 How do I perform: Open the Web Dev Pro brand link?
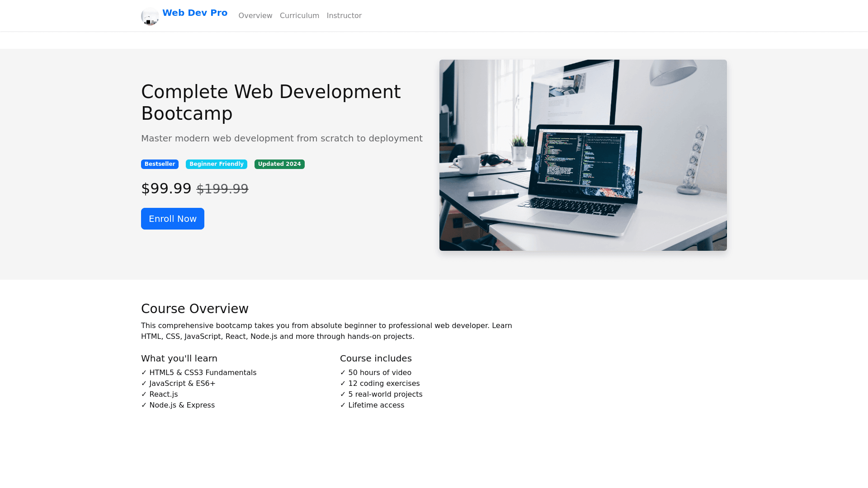tap(194, 13)
